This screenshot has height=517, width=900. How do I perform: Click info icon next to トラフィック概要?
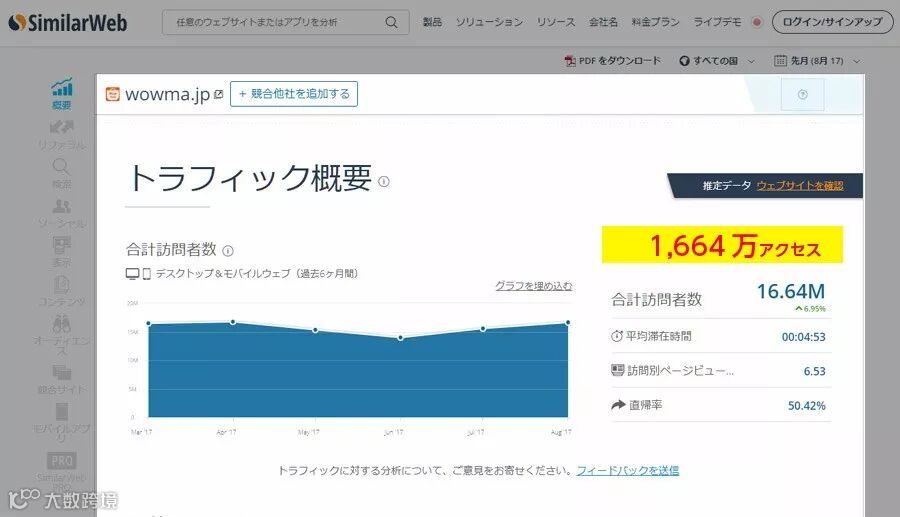coord(384,182)
